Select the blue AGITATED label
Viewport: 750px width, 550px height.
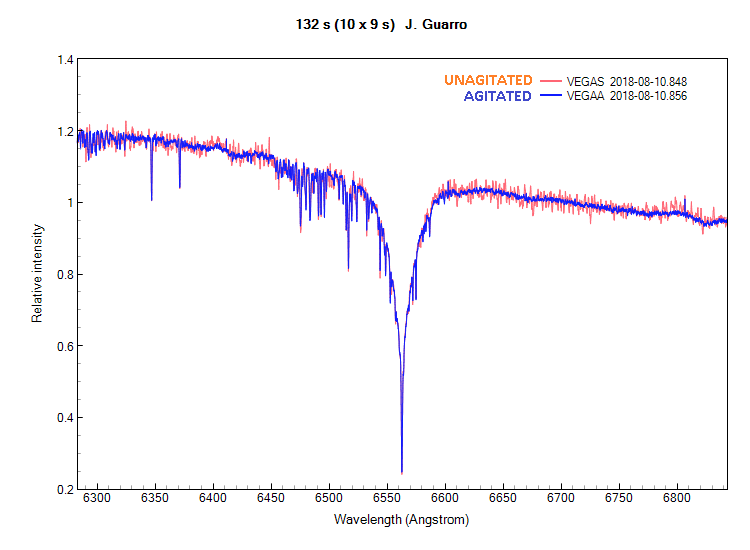[x=497, y=97]
